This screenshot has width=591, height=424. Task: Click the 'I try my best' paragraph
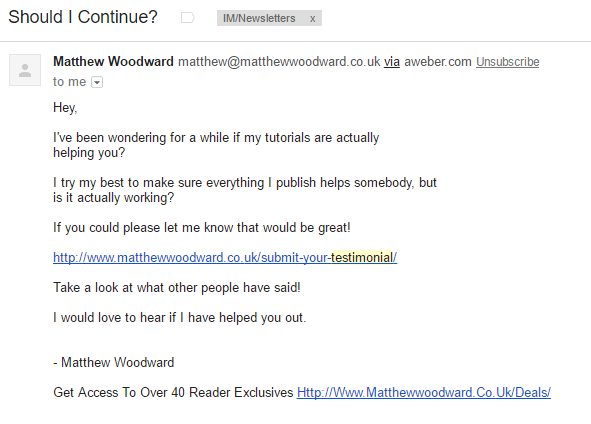245,190
